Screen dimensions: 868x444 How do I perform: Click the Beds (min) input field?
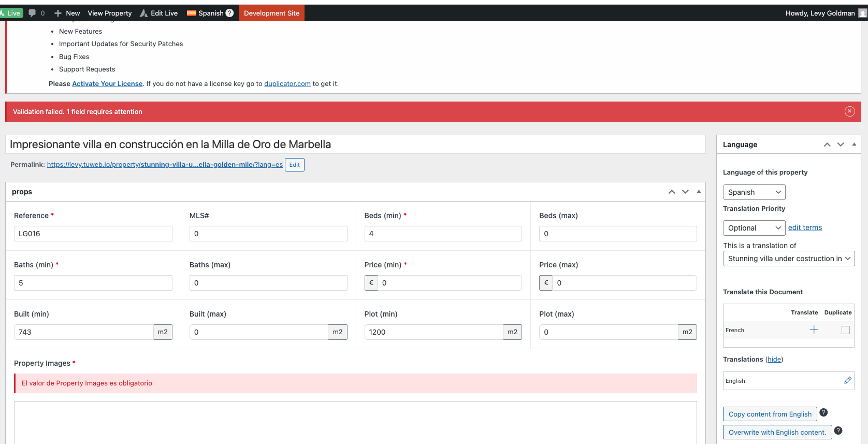pos(443,234)
